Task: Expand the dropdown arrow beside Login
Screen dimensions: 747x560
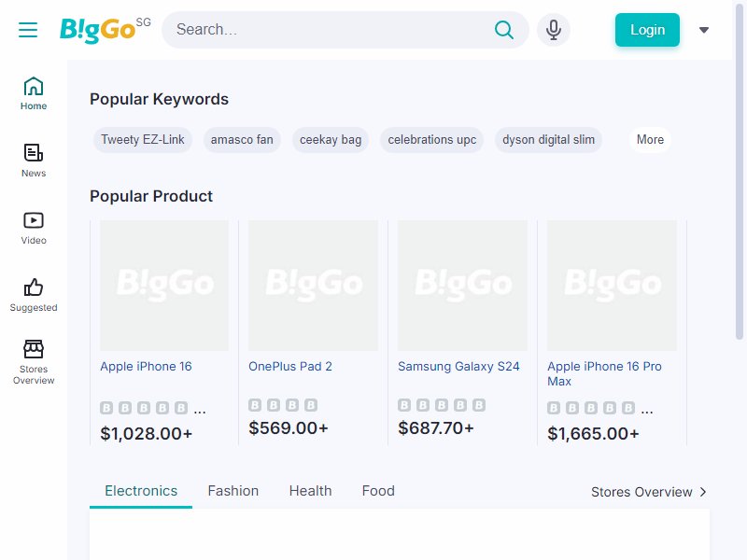Action: pos(704,30)
